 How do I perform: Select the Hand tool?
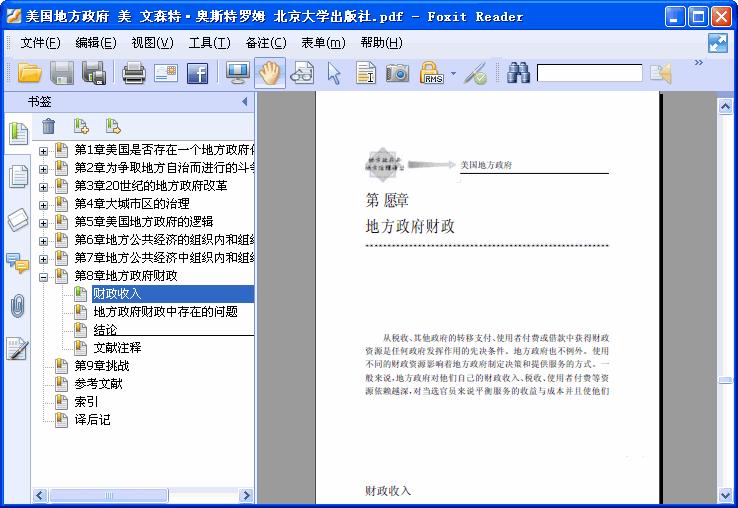[269, 73]
